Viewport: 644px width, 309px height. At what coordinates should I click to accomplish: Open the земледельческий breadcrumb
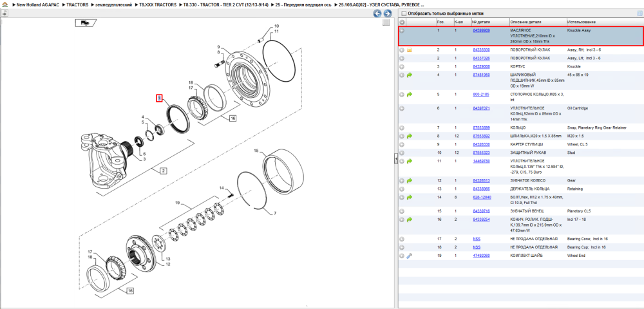coord(114,5)
